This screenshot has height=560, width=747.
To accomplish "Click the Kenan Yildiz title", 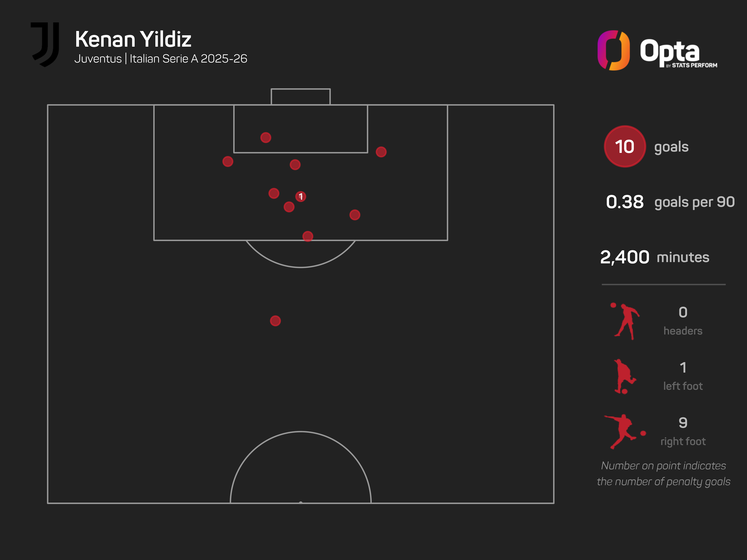I will [133, 39].
